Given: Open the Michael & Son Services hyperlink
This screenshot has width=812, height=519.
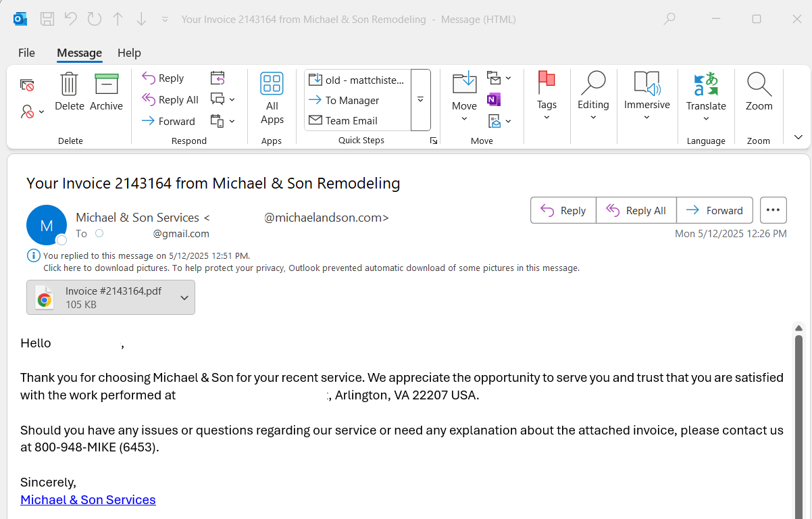Looking at the screenshot, I should click(88, 500).
